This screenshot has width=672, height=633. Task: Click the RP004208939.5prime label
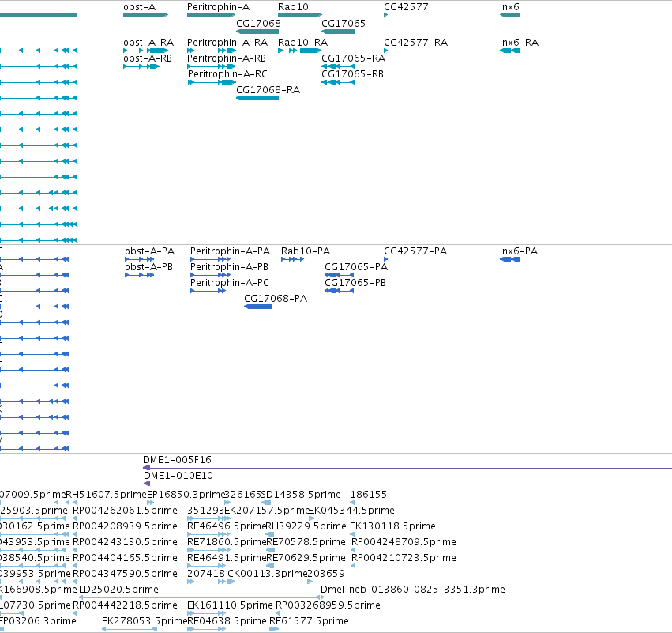tap(125, 526)
